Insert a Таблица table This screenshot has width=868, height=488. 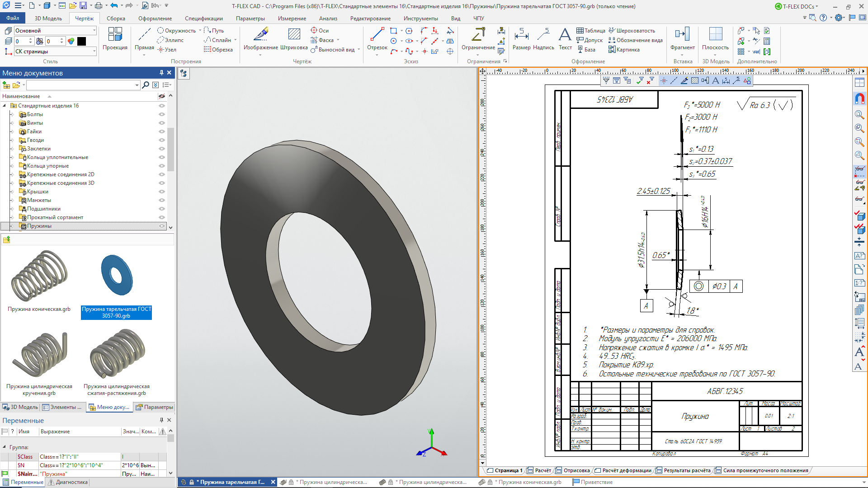click(x=590, y=30)
